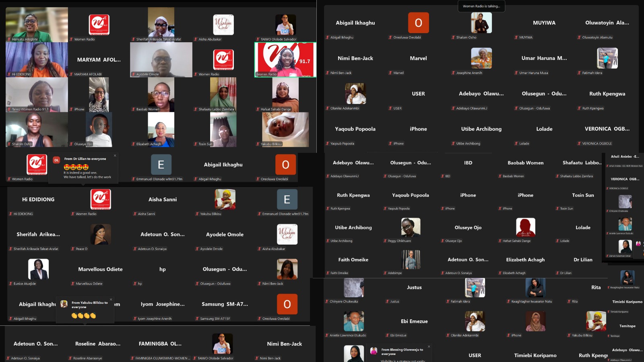Click the "Women Radio is talking..." indicator
644x362 pixels.
tap(481, 6)
